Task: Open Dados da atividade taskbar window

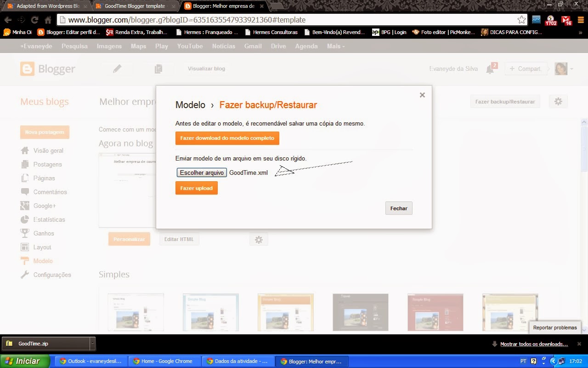Action: click(238, 361)
